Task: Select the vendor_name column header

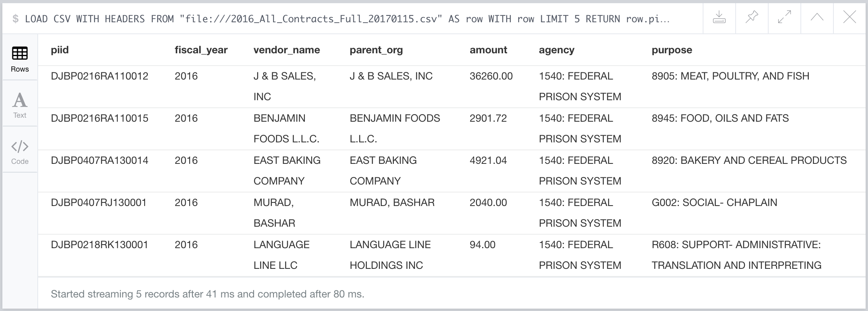Action: (x=287, y=50)
